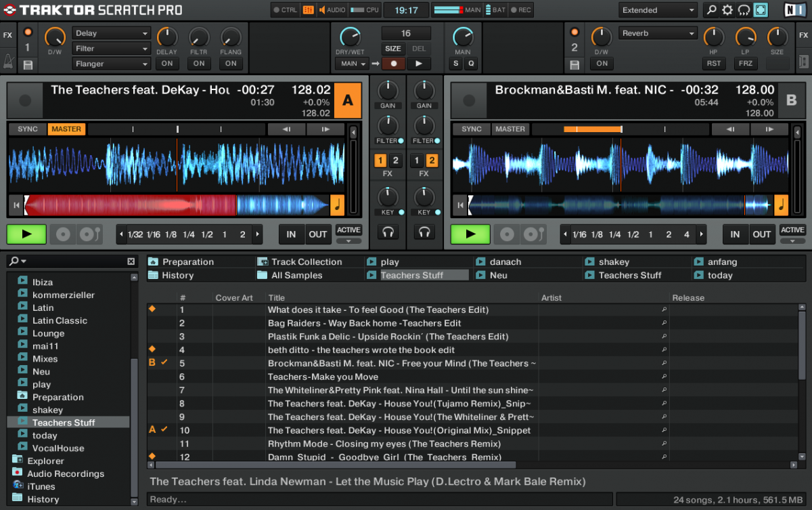Expand the panel below Deck B ACTIVE

(792, 240)
